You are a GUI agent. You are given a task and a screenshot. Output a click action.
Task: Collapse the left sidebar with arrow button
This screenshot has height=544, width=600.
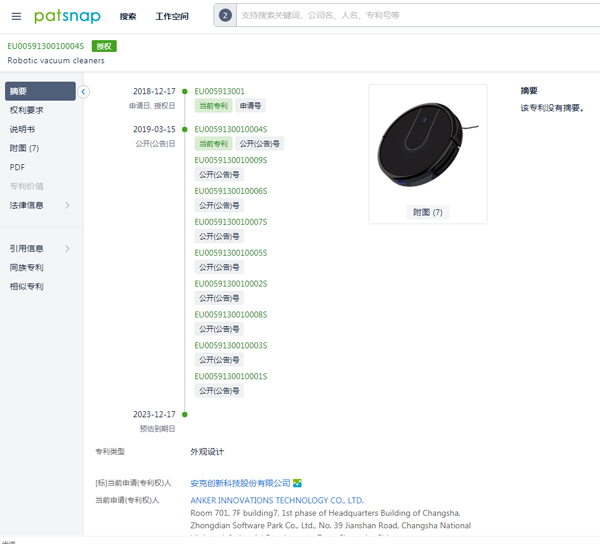click(84, 92)
